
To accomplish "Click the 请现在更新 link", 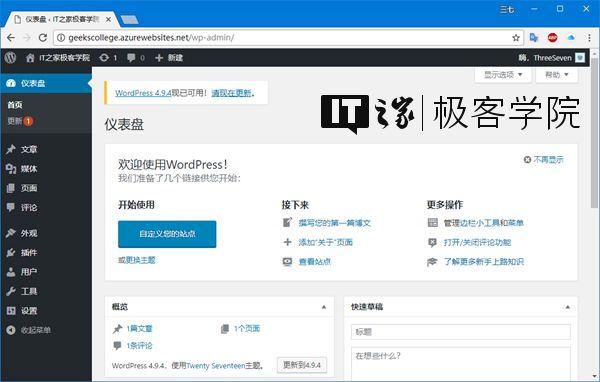I will pos(232,93).
